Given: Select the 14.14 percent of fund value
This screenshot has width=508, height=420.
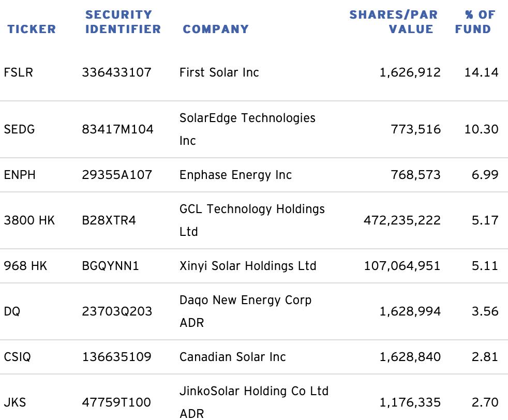Looking at the screenshot, I should click(482, 72).
